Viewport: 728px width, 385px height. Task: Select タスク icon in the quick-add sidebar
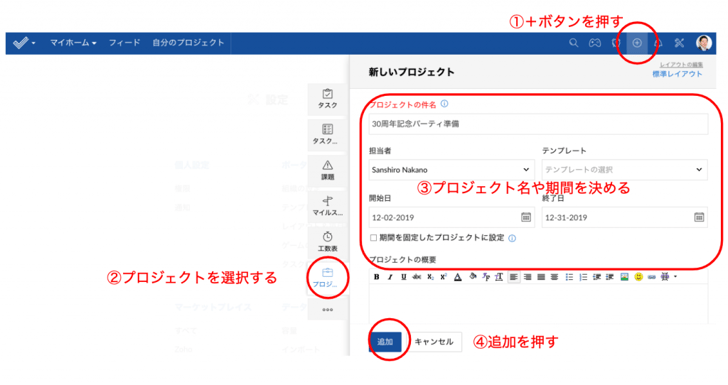tap(327, 99)
